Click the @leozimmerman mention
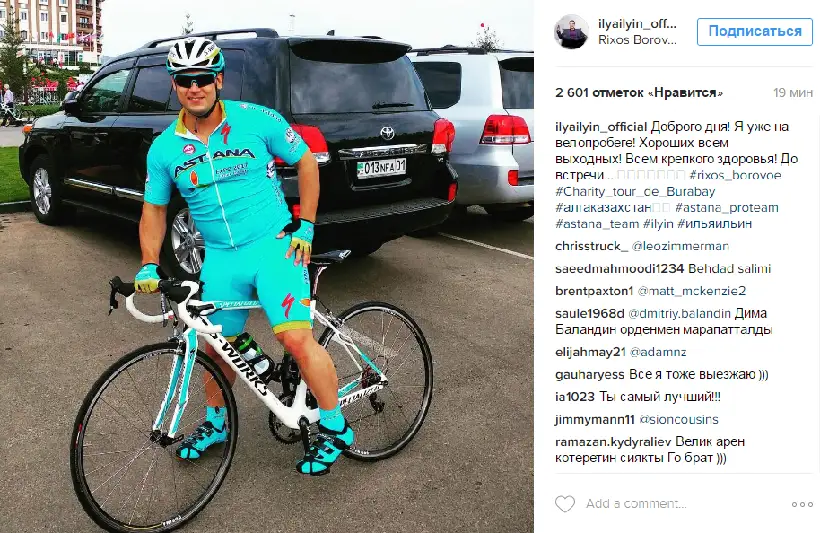 pos(680,246)
